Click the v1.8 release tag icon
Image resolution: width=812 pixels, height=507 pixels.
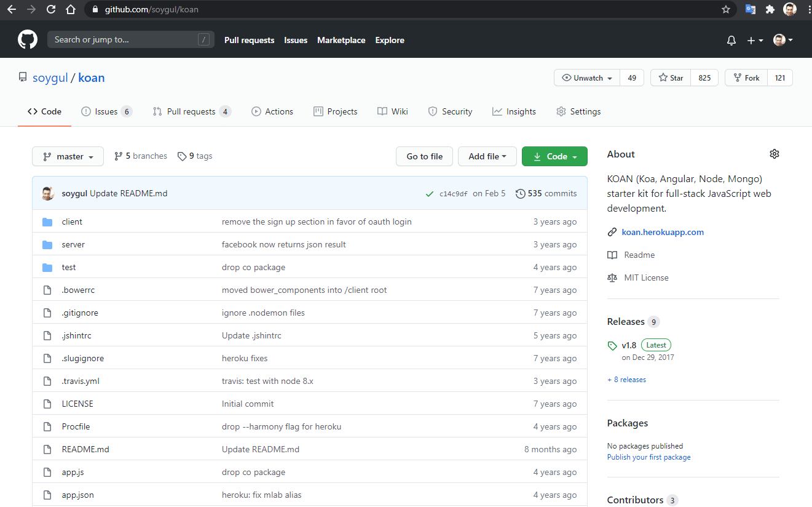[612, 346]
